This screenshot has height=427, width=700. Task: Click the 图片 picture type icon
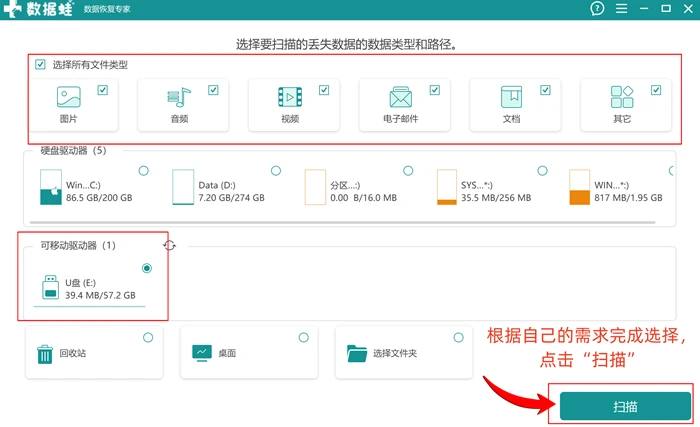69,96
